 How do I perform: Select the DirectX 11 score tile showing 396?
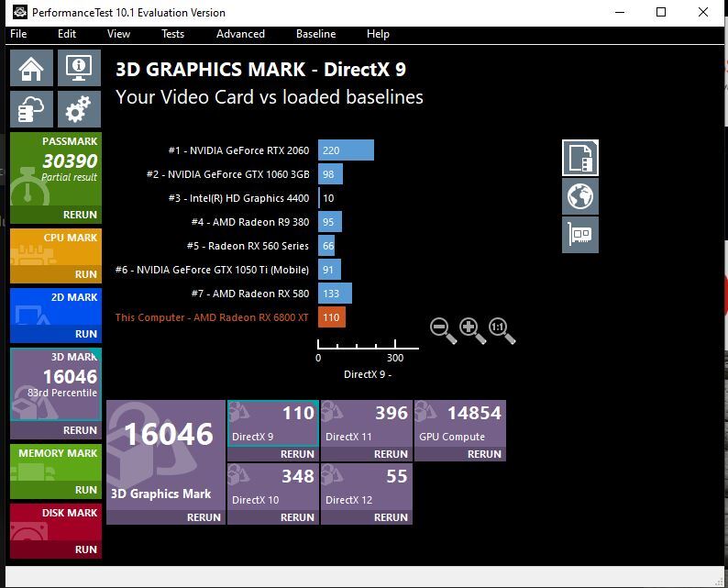367,424
